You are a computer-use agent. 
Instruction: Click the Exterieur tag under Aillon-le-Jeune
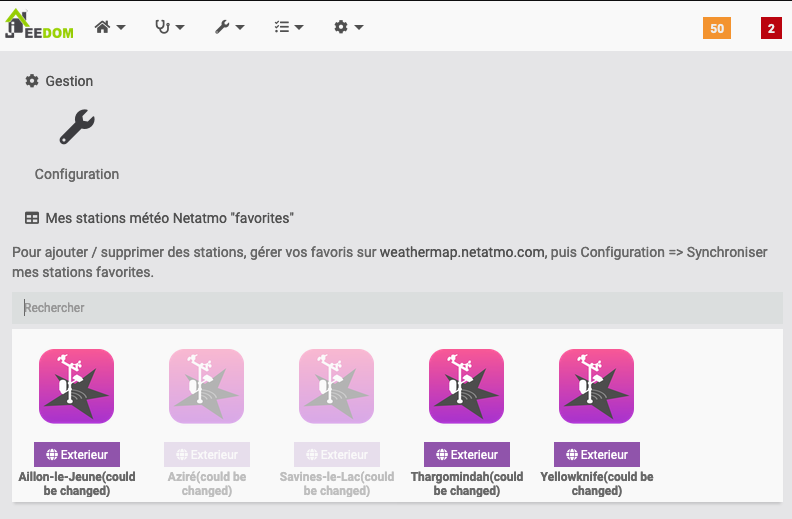click(x=77, y=454)
